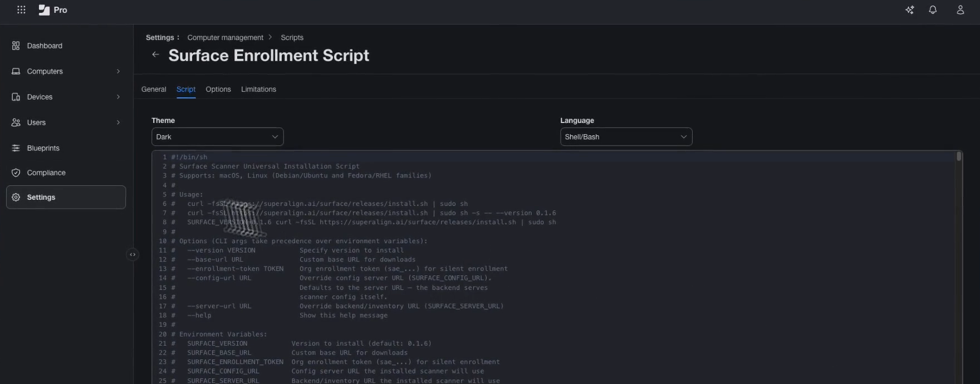Switch to the General tab
This screenshot has height=384, width=980.
[154, 89]
